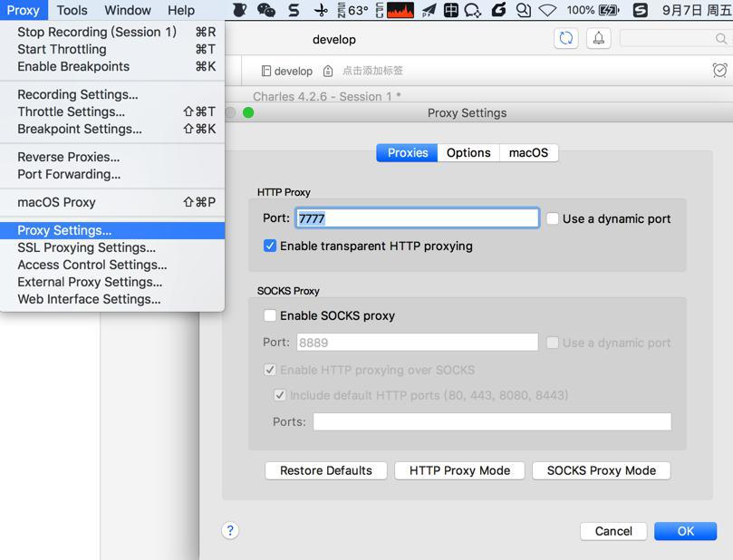Select Stop Recording (Session 1) menu item
This screenshot has height=560, width=733.
pyautogui.click(x=112, y=32)
